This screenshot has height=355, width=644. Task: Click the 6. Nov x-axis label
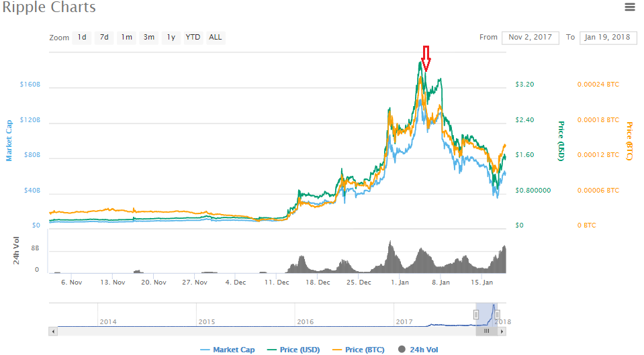[x=71, y=283]
